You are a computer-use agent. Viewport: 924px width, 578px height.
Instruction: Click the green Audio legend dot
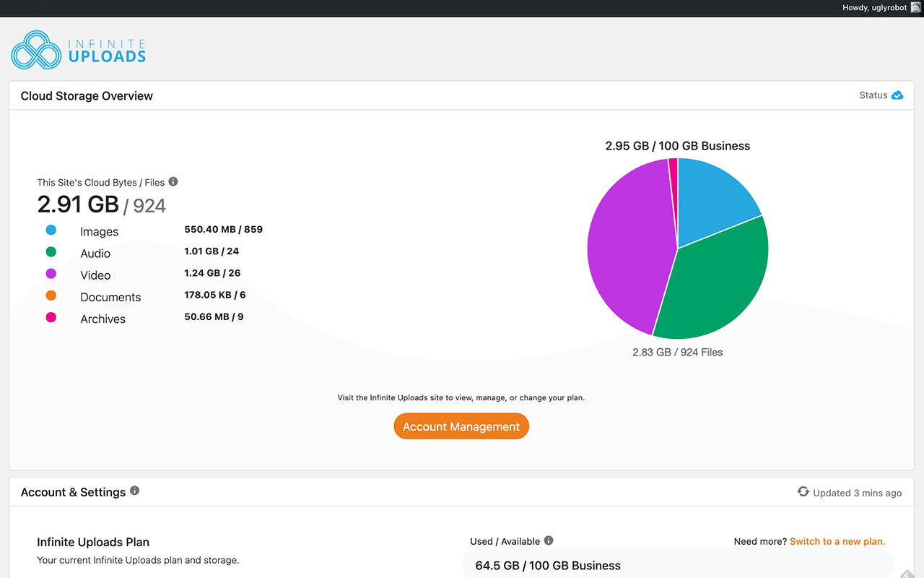(x=51, y=252)
